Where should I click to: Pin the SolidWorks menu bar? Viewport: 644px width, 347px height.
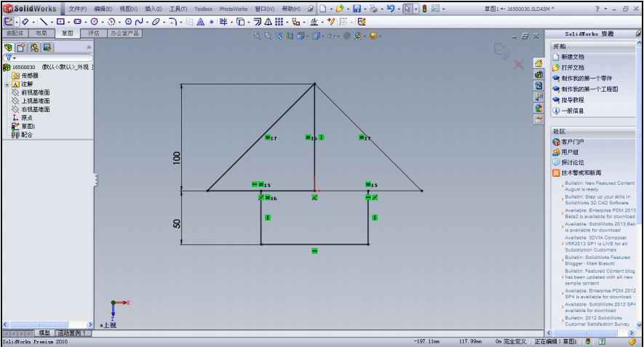pyautogui.click(x=311, y=9)
